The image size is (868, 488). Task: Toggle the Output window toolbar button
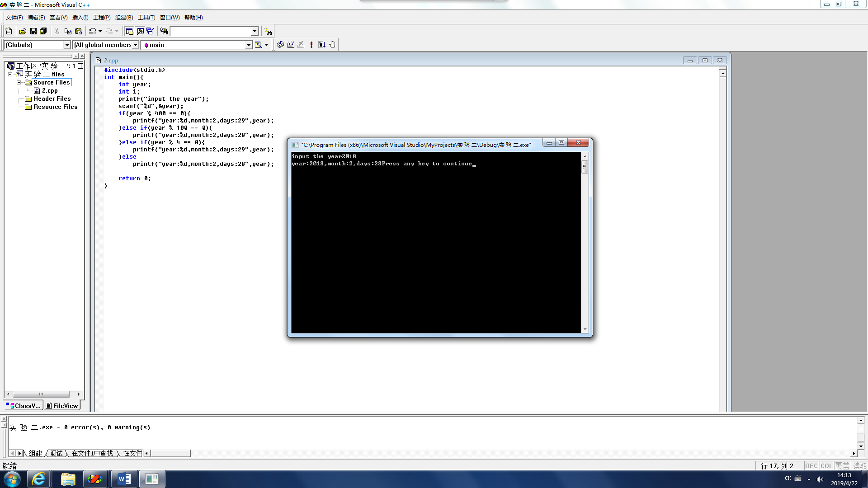coord(140,31)
